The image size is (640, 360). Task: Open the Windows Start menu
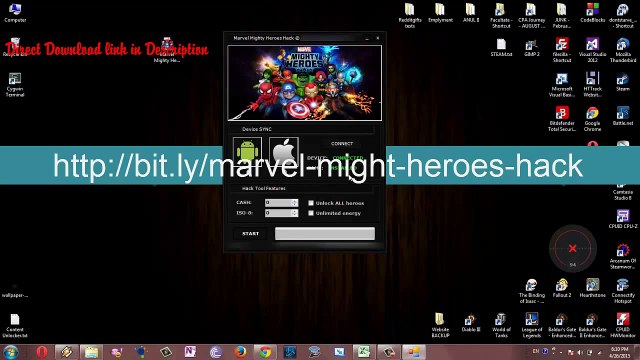(11, 352)
